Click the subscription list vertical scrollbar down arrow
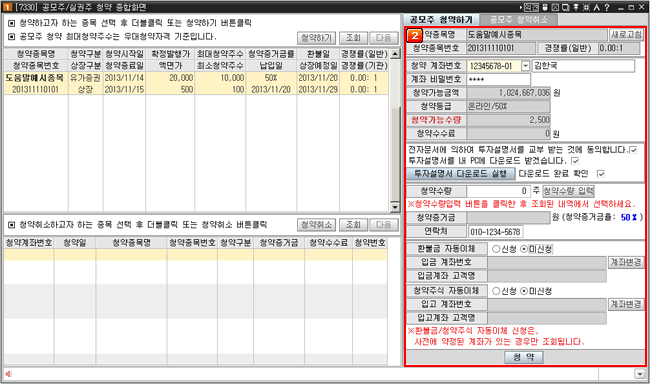Screen dimensions: 650x384 tap(395, 207)
